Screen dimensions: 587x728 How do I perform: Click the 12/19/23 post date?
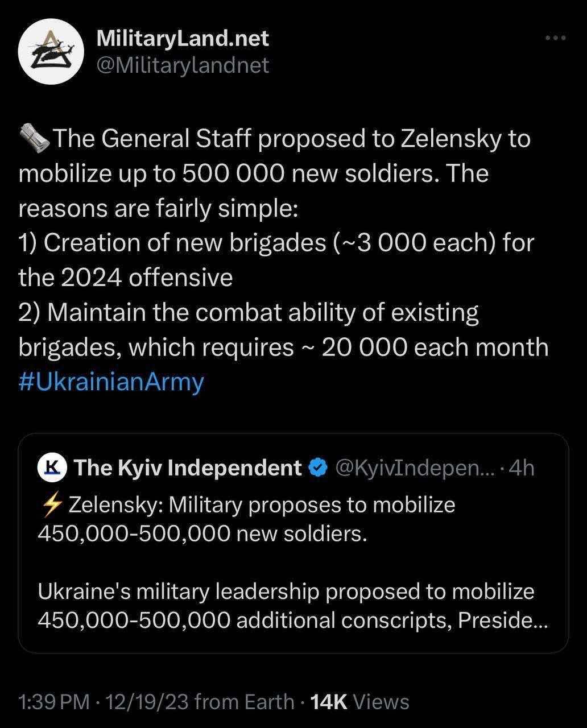[147, 702]
